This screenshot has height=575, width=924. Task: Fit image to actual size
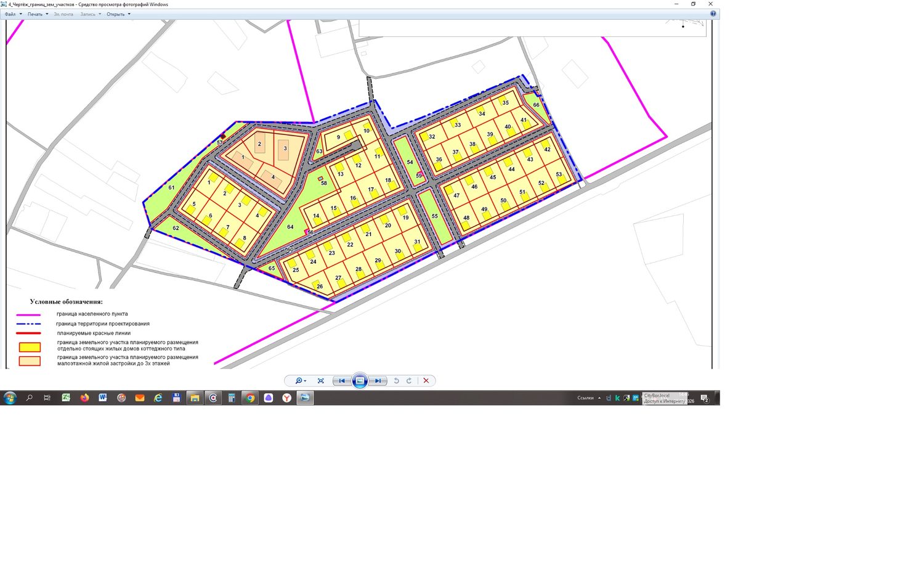pos(320,381)
